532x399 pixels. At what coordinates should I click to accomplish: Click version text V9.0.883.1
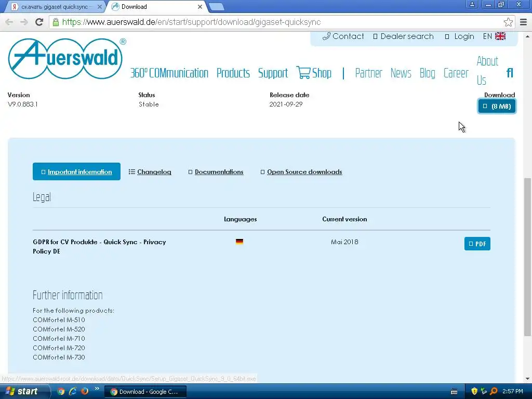[22, 104]
